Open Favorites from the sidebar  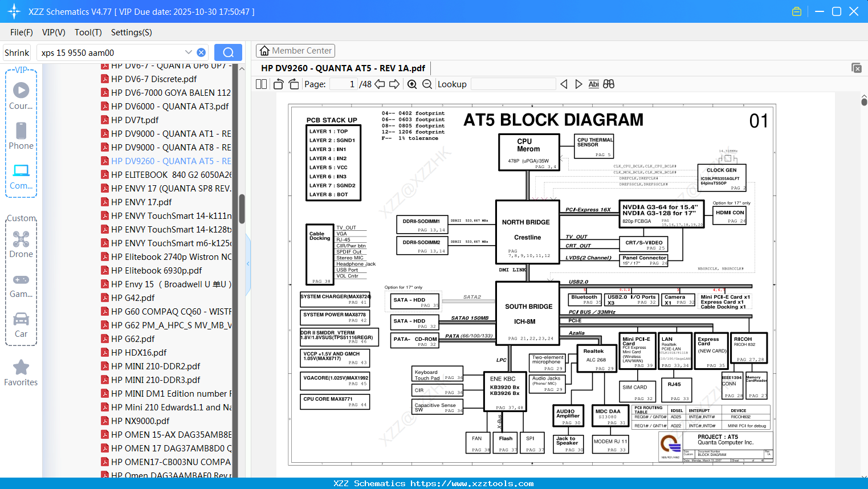click(x=21, y=373)
